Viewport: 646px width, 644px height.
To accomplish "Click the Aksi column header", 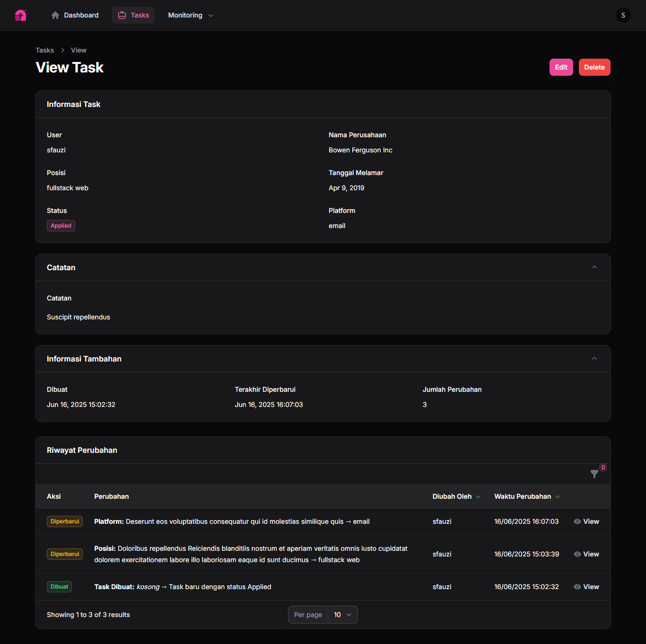I will point(54,496).
